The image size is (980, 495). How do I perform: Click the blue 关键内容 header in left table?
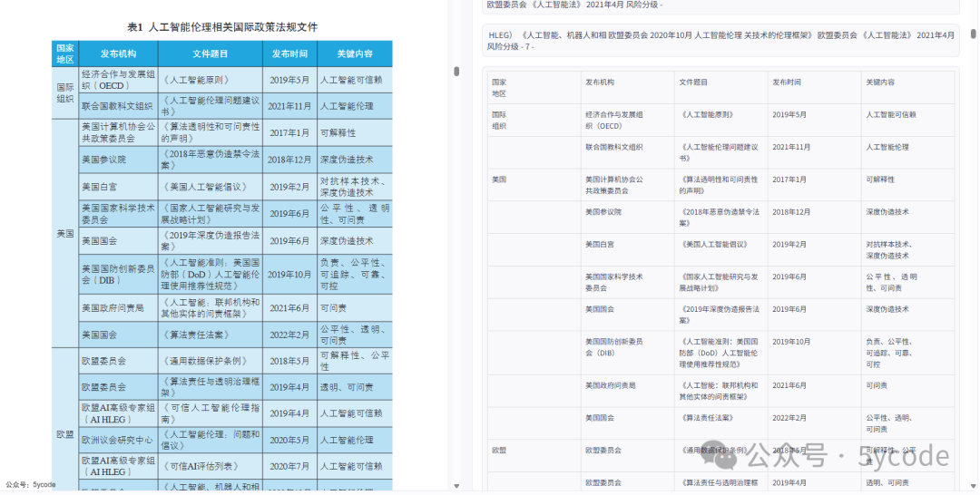355,53
